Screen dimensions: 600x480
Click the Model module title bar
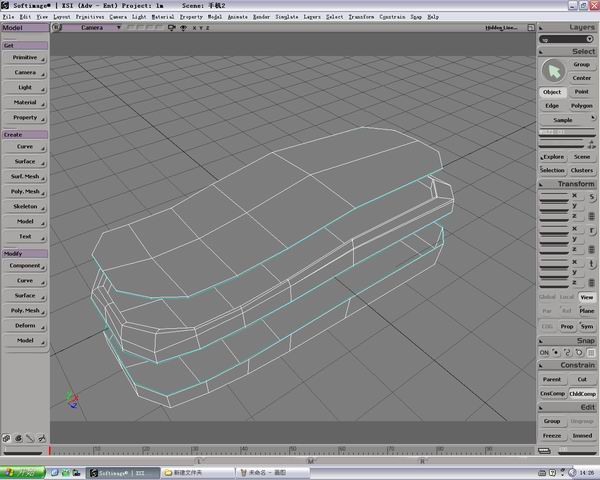25,28
